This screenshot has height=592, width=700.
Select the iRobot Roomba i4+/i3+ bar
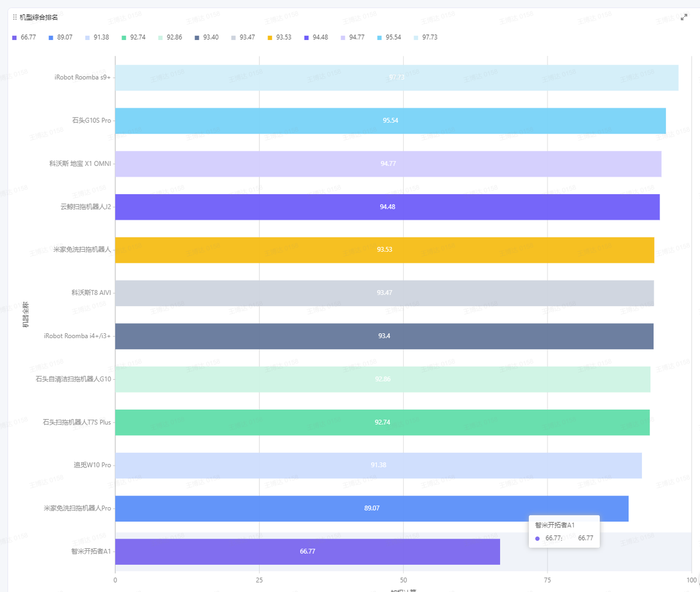[384, 336]
